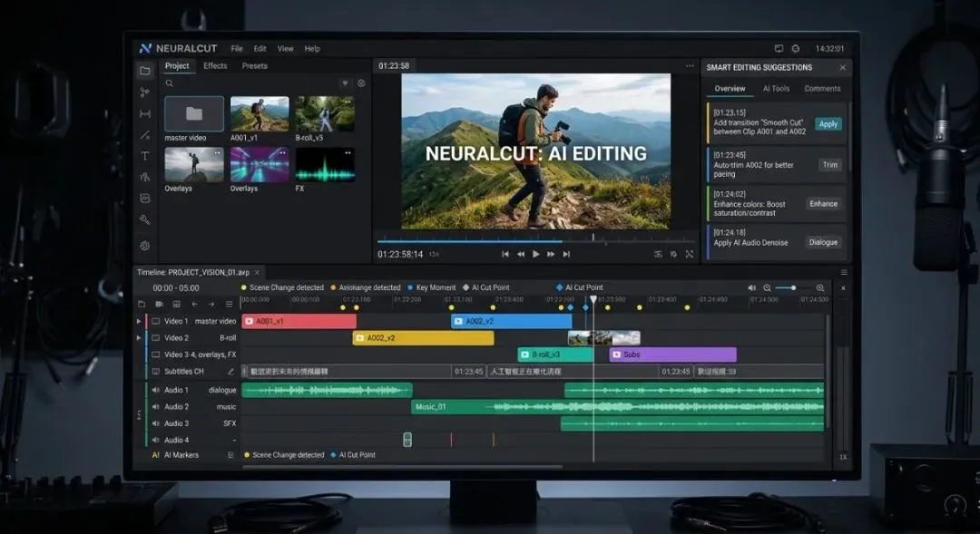The image size is (980, 534).
Task: Toggle visibility of Video 2 B-roll track
Action: [155, 338]
